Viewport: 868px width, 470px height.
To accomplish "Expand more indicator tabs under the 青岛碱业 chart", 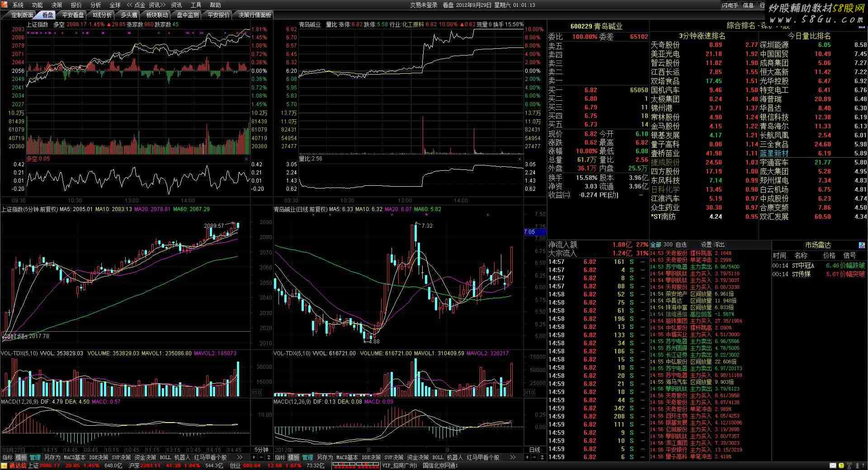I will (x=513, y=457).
